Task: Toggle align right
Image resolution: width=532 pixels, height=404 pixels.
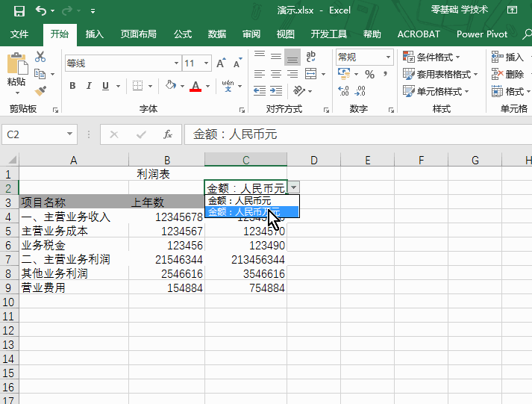Action: pos(292,74)
